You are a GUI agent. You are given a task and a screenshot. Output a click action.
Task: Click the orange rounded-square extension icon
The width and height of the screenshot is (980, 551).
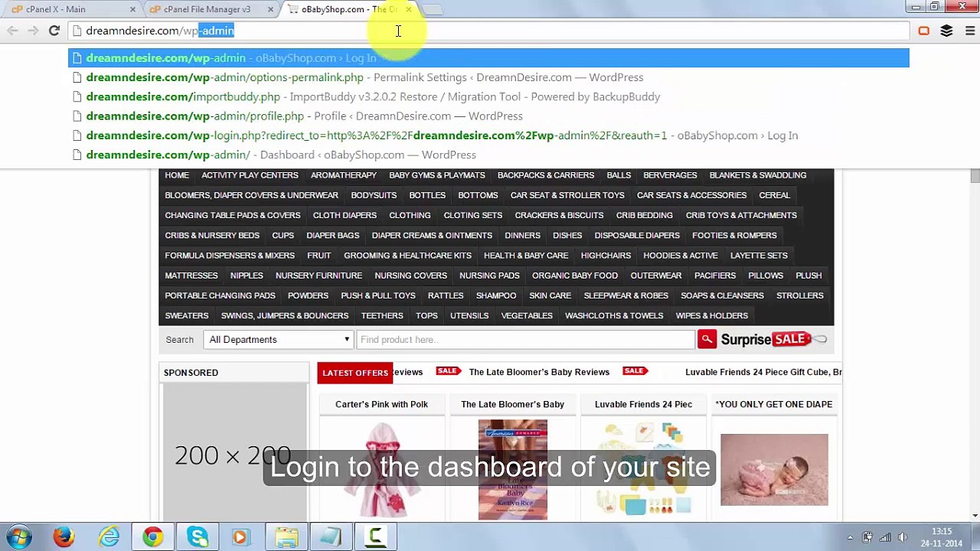tap(924, 31)
